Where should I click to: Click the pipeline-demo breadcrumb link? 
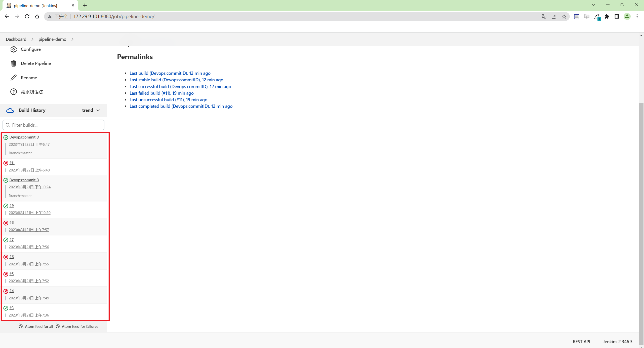(52, 39)
